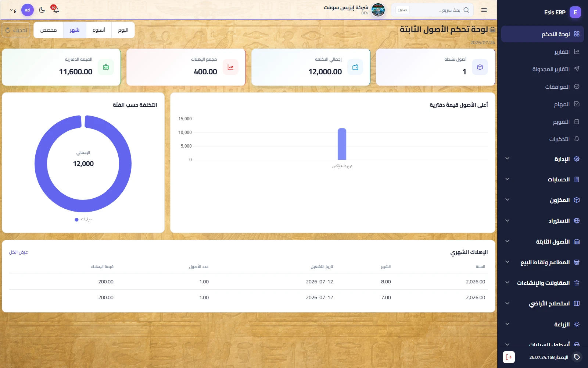Click the logout icon button

[509, 357]
